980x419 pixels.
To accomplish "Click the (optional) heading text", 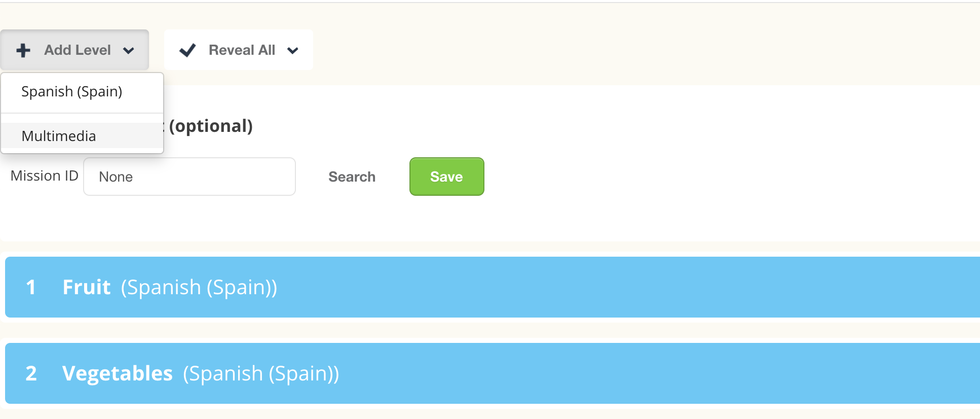I will [x=211, y=126].
